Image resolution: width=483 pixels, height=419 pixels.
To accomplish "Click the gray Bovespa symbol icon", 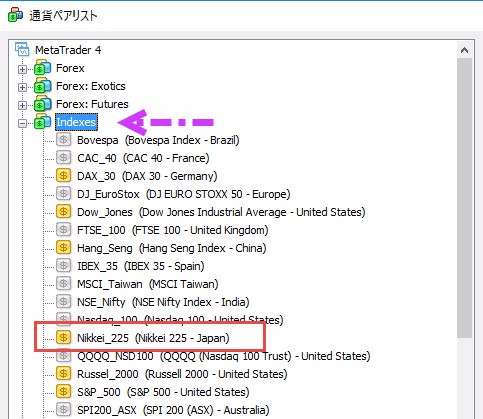I will pos(63,140).
